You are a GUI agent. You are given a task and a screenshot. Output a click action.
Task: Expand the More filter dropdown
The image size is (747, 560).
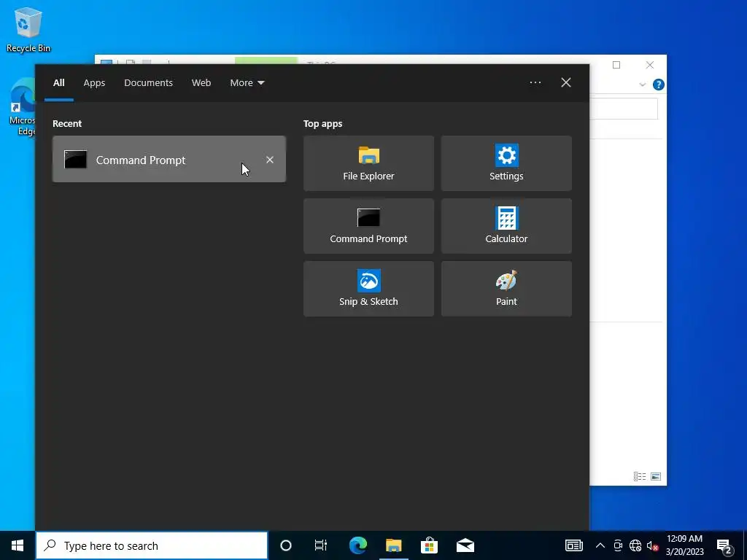(247, 83)
